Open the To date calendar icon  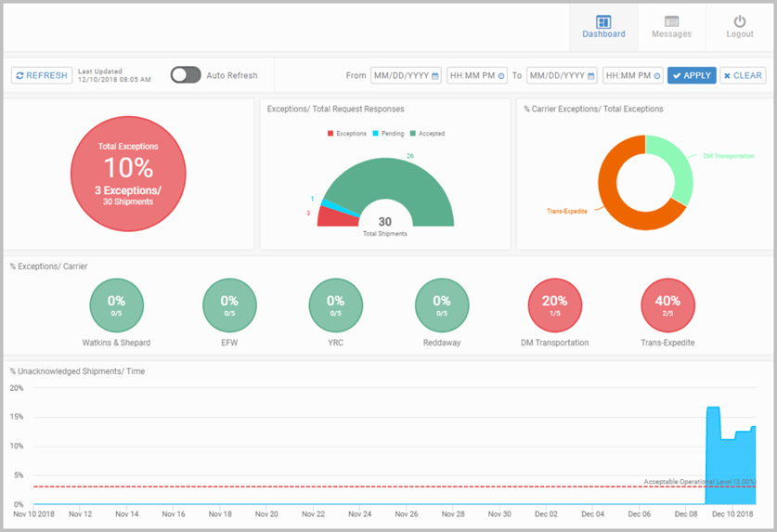591,76
